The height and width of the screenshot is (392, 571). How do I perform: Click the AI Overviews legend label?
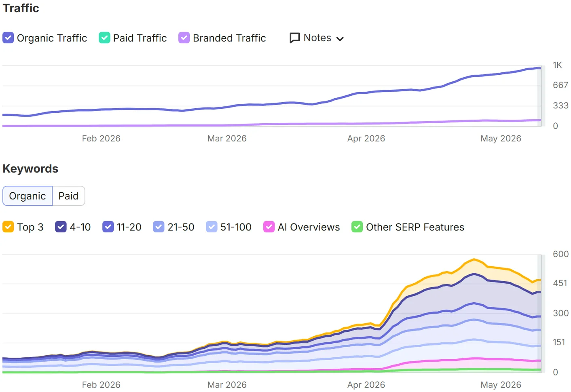pos(309,227)
